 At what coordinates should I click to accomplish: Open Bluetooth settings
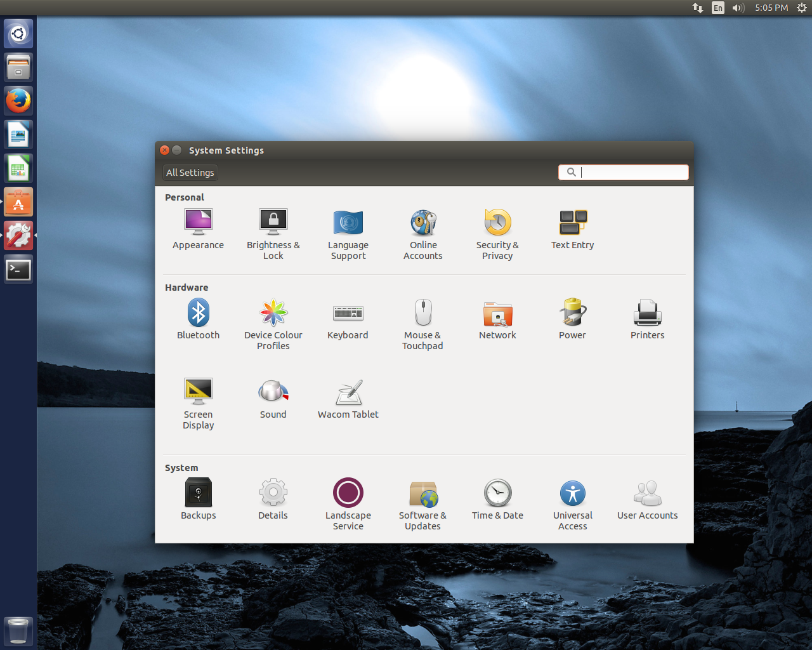[x=199, y=319]
